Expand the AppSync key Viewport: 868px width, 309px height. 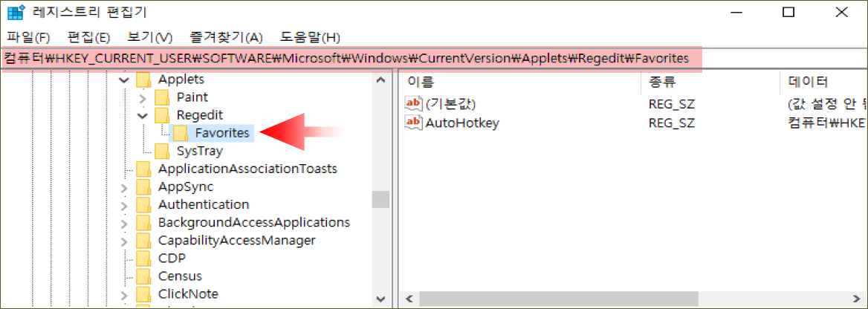pyautogui.click(x=124, y=188)
